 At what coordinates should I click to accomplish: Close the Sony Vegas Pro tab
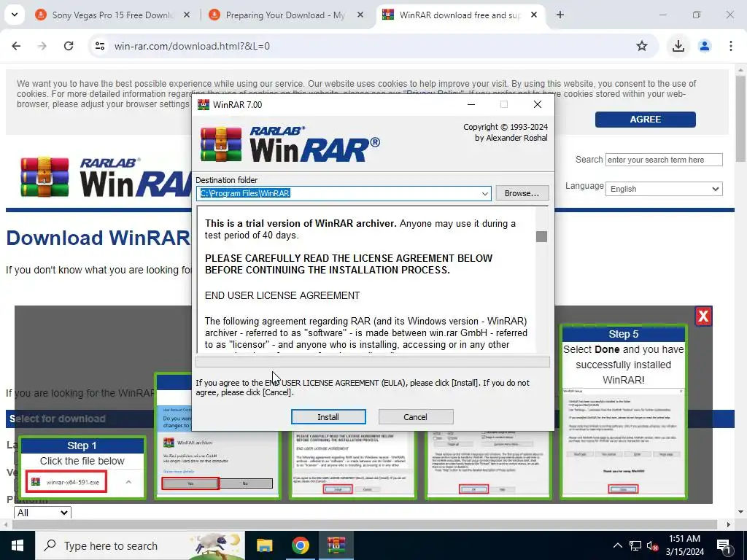tap(187, 15)
